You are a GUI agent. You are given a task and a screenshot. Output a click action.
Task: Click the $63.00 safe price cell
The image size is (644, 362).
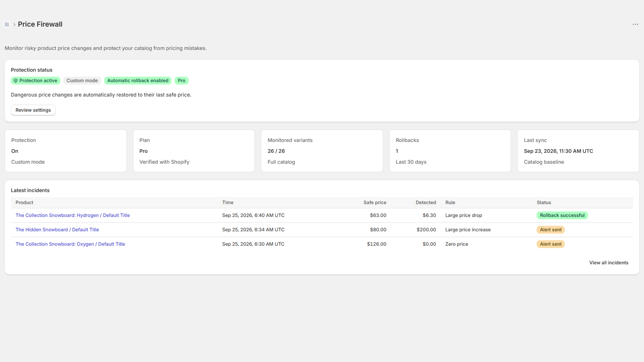(378, 216)
